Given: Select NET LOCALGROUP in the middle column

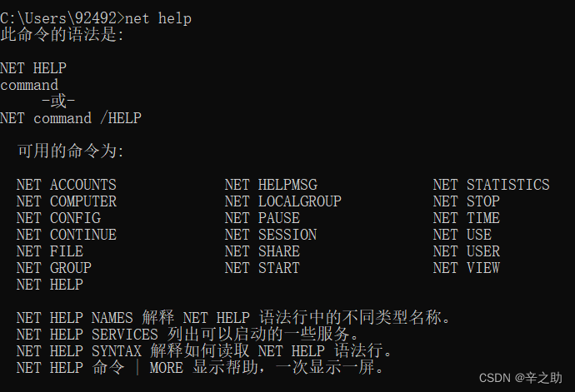Looking at the screenshot, I should click(x=283, y=201).
